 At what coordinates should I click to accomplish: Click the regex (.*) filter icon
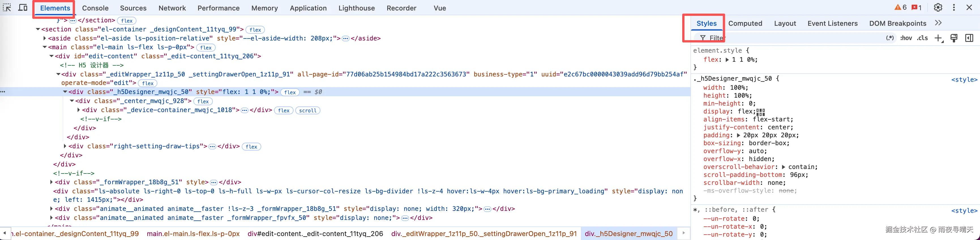tap(890, 38)
